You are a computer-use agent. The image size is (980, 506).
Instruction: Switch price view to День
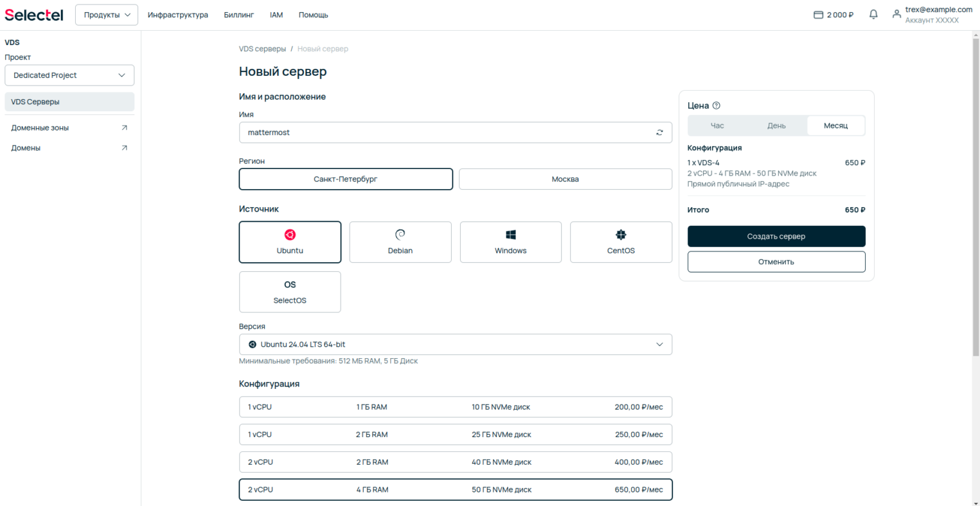[776, 125]
